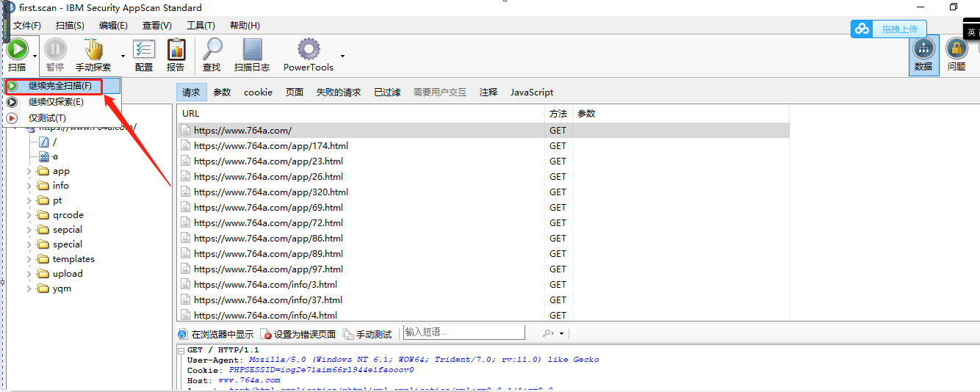Click the '/' page icon in tree
Viewport: 980px width, 392px height.
tap(43, 142)
